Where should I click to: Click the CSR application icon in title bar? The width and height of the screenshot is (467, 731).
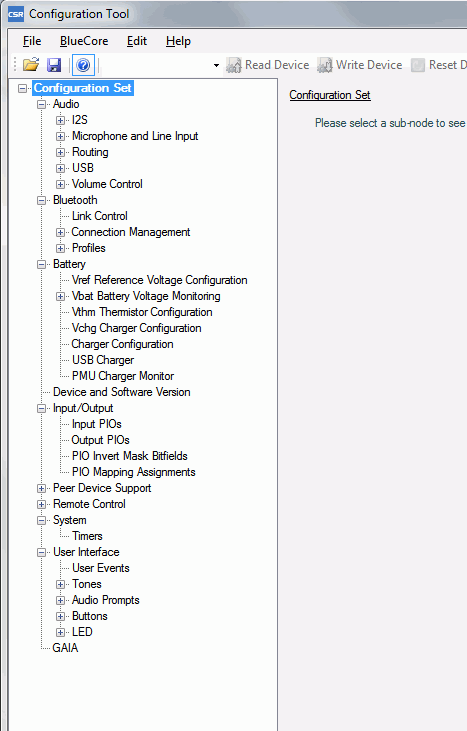tap(16, 14)
